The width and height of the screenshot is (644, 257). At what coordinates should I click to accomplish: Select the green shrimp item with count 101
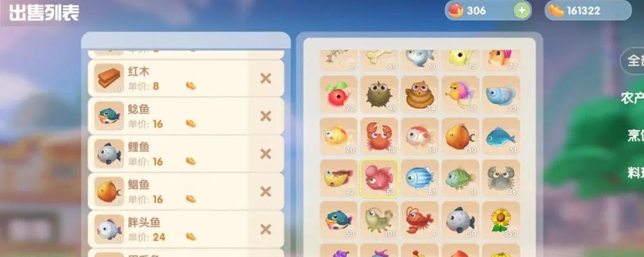pos(379,220)
